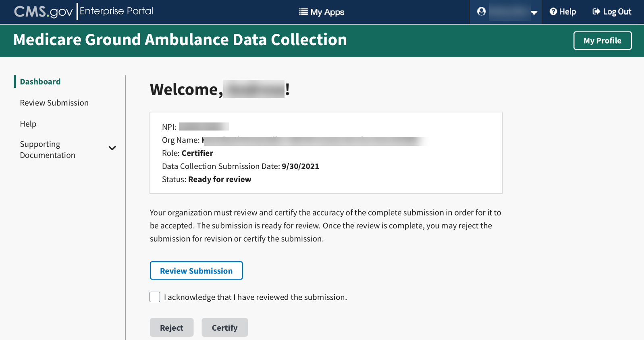Click the Supporting Documentation sidebar label
The width and height of the screenshot is (644, 340).
click(x=48, y=149)
